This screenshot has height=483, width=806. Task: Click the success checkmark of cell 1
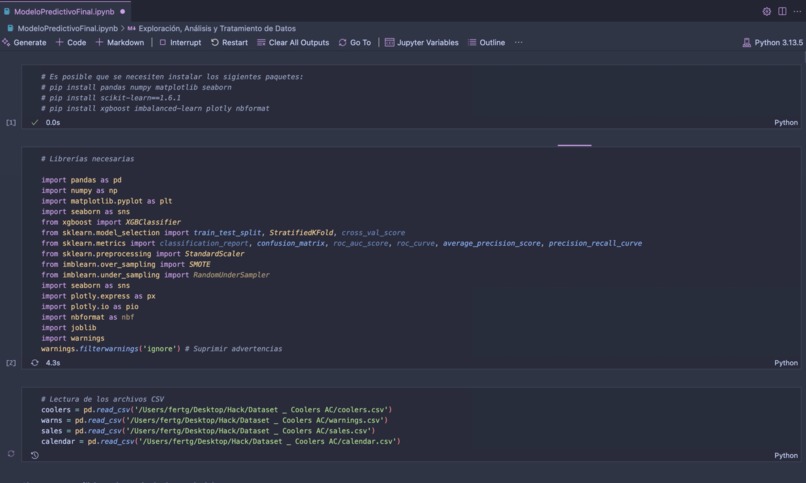[34, 122]
